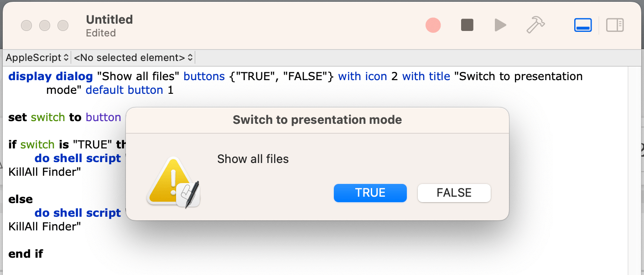Image resolution: width=644 pixels, height=275 pixels.
Task: Click the Untitled window title
Action: click(109, 20)
